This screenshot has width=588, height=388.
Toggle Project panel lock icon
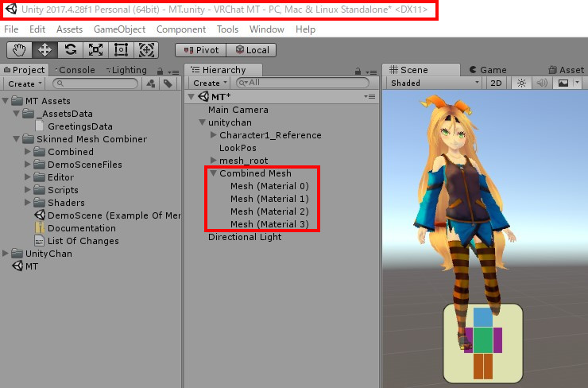click(x=161, y=71)
